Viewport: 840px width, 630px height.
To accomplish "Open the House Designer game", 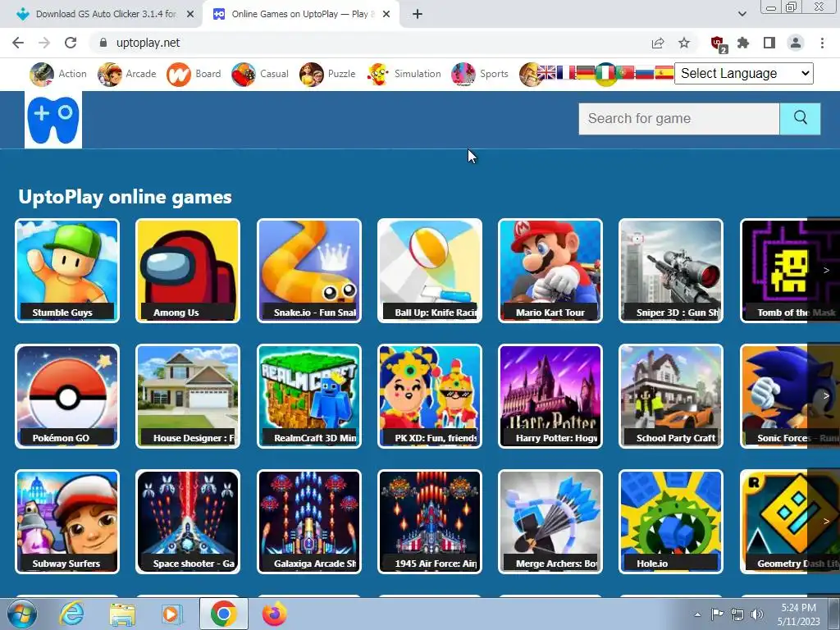I will [188, 396].
